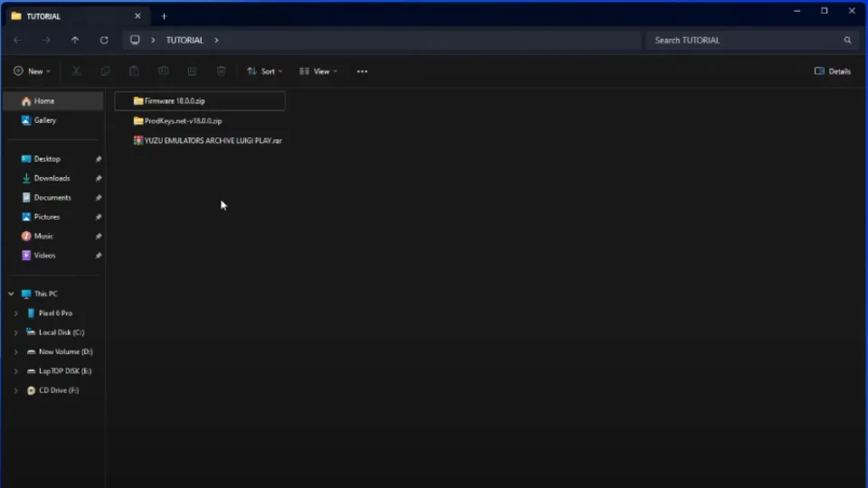Select Firmware 18.0.0.zip file
Image resolution: width=868 pixels, height=488 pixels.
(x=200, y=101)
